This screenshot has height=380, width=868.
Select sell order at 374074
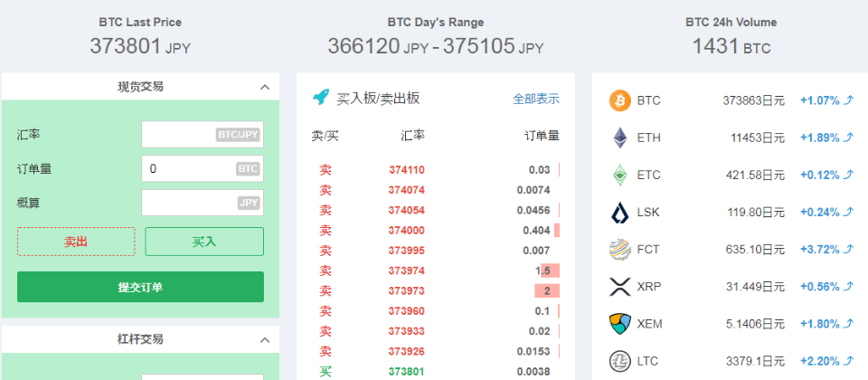coord(436,190)
